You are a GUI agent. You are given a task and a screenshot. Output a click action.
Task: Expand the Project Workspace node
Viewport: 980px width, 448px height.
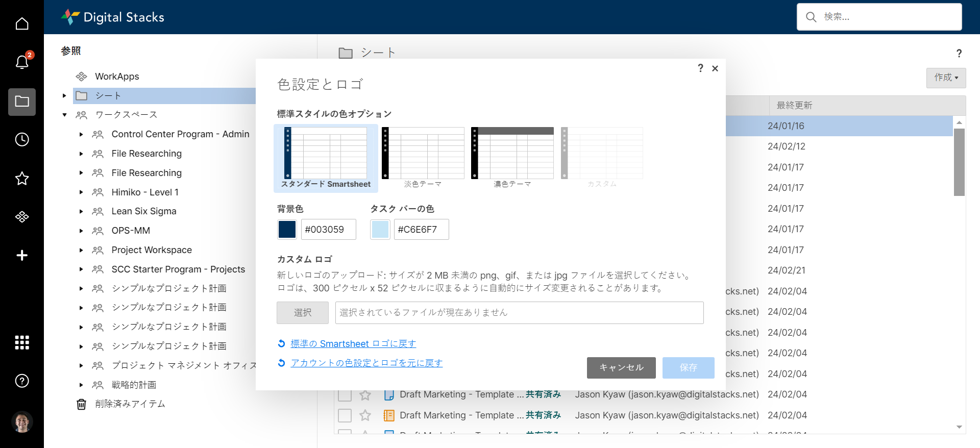(x=81, y=250)
